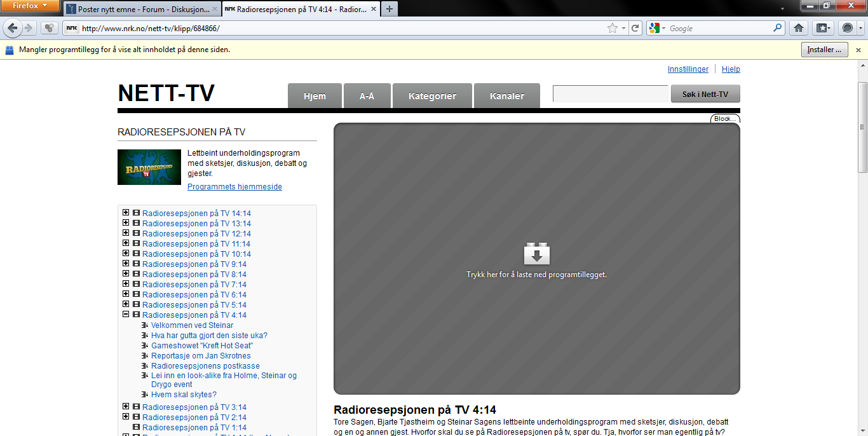Open the browser Home page icon
Viewport: 868px width, 436px height.
799,28
